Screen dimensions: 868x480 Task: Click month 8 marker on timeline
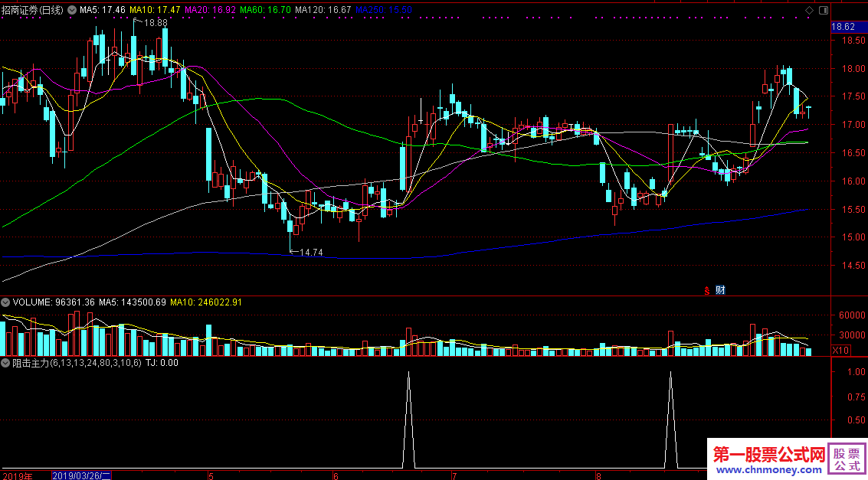click(x=598, y=475)
